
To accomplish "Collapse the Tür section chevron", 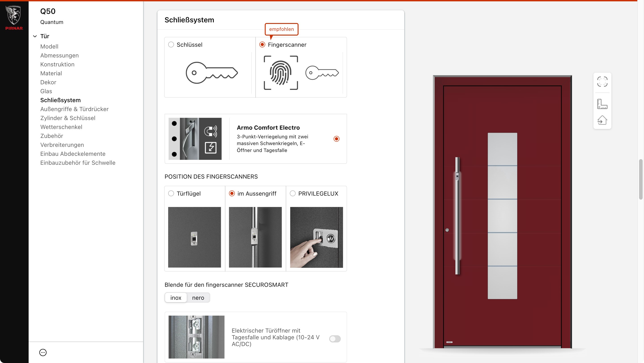I will coord(35,36).
